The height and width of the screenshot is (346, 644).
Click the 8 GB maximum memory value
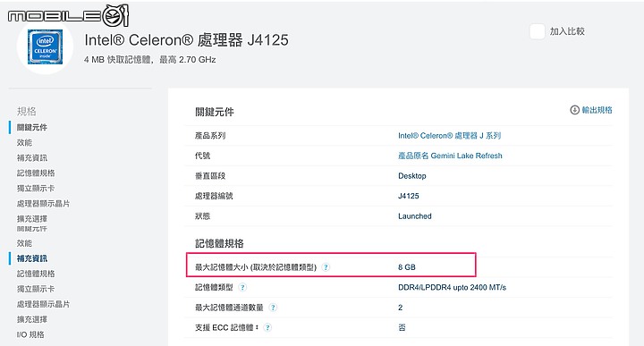click(x=407, y=267)
